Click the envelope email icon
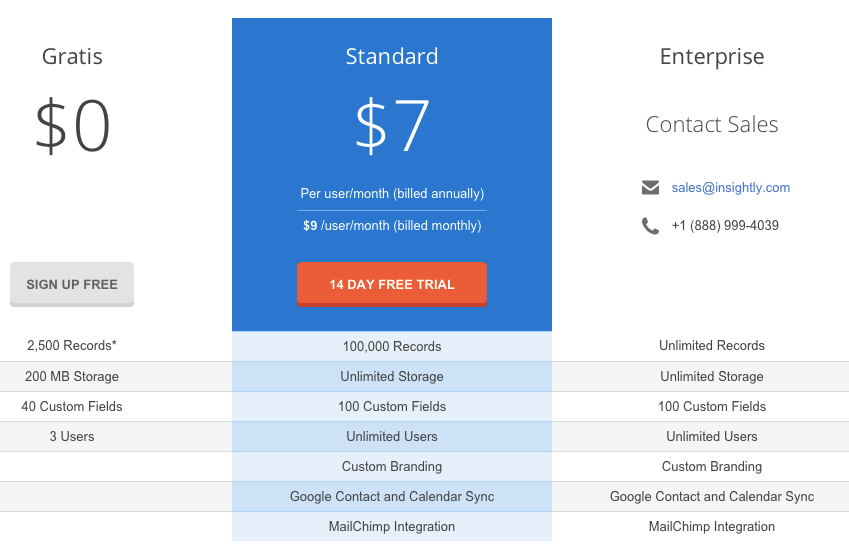The height and width of the screenshot is (549, 849). click(651, 188)
